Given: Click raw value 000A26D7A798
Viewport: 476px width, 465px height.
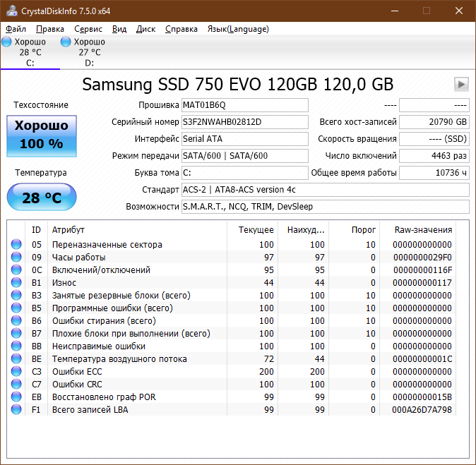Looking at the screenshot, I should 422,410.
